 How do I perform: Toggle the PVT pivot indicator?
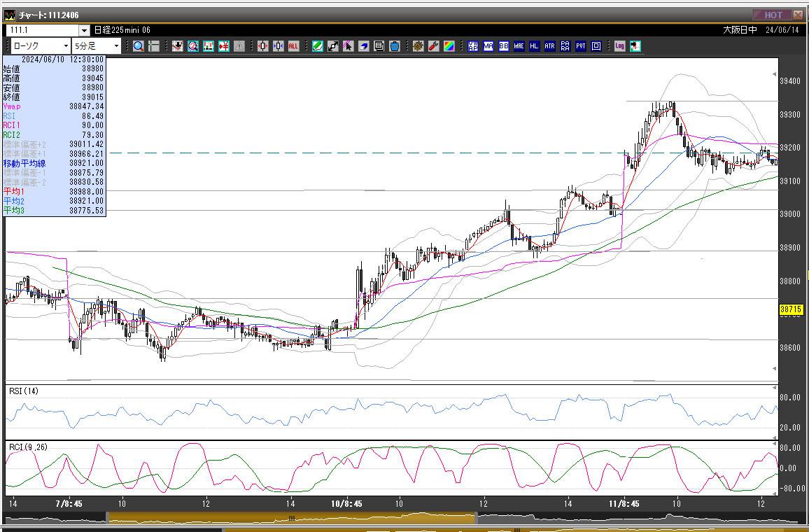[580, 46]
